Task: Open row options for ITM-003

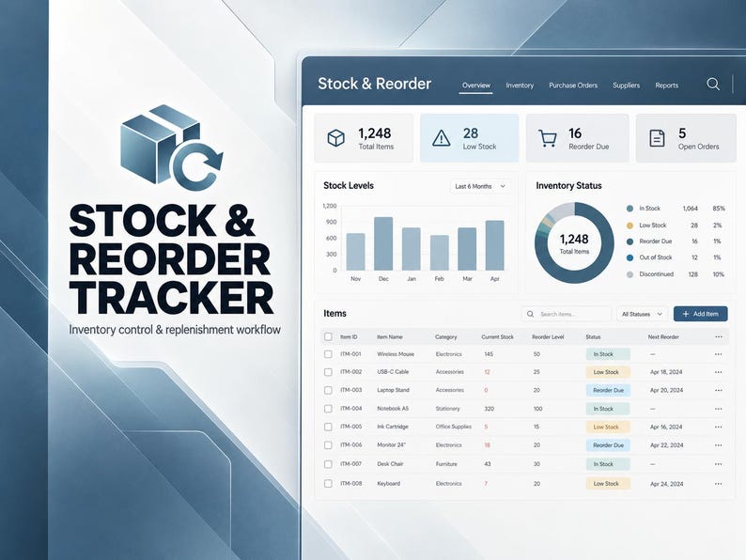Action: (719, 390)
